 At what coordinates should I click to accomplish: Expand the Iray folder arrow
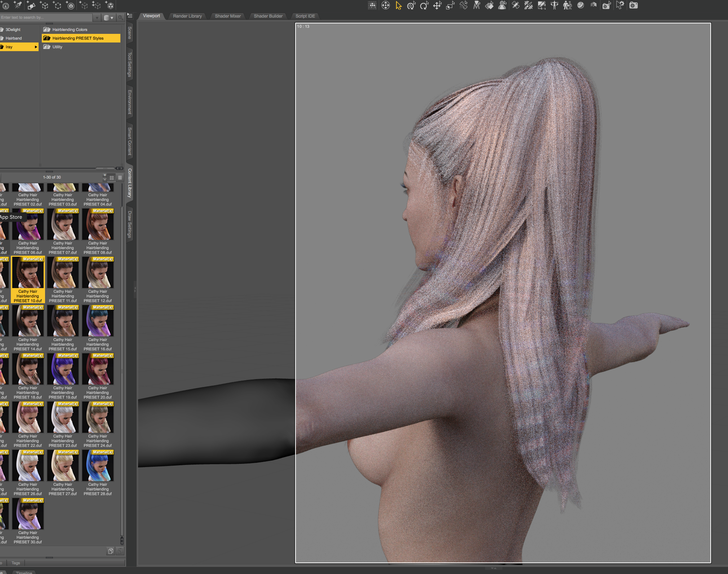[36, 47]
